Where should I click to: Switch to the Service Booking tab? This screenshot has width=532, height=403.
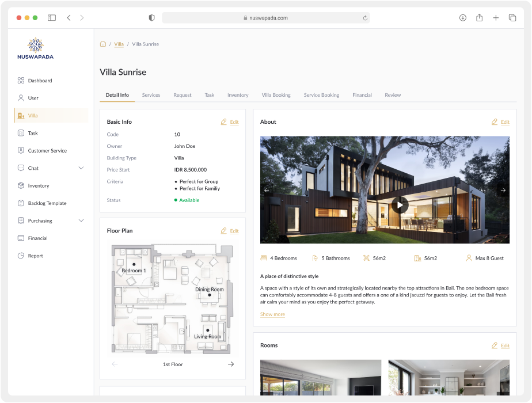(322, 95)
